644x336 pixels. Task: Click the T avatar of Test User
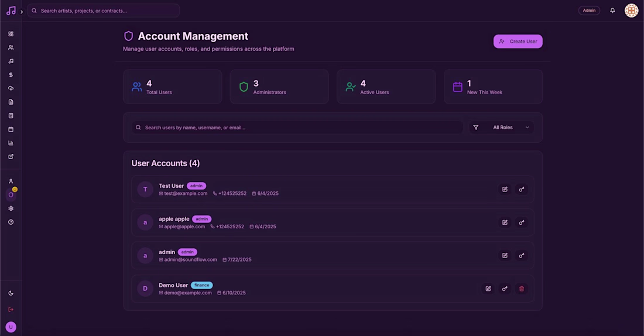(145, 189)
